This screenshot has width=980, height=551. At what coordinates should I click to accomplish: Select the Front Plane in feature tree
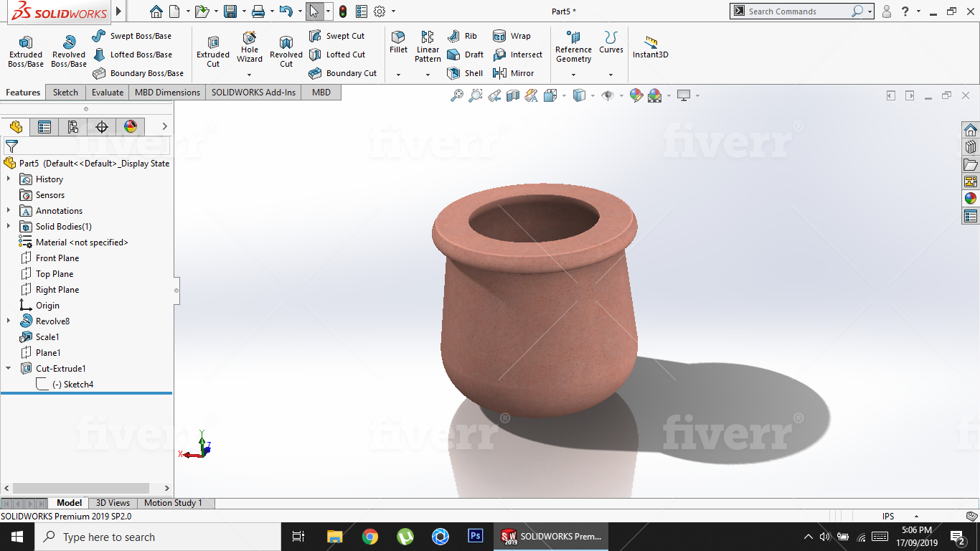(57, 258)
